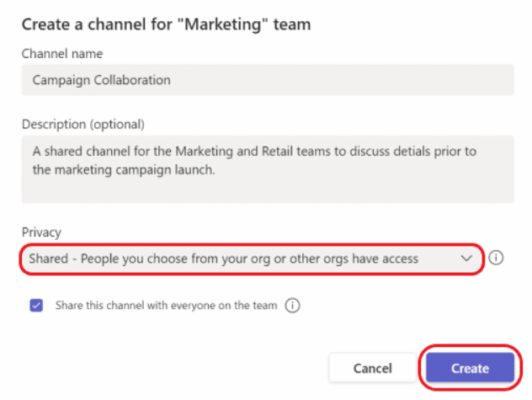Click empty space below description text
The height and width of the screenshot is (400, 532).
pyautogui.click(x=268, y=190)
